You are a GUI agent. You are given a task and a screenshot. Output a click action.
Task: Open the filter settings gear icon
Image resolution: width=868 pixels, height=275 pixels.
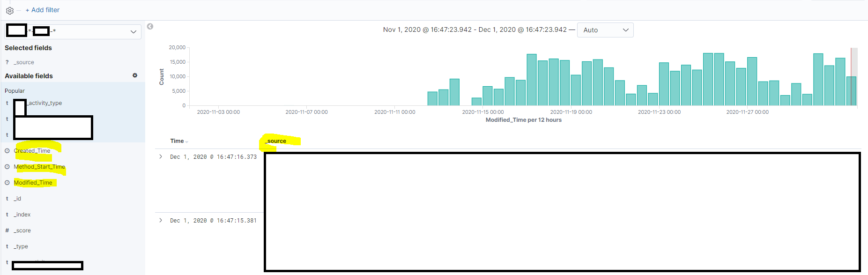(10, 10)
